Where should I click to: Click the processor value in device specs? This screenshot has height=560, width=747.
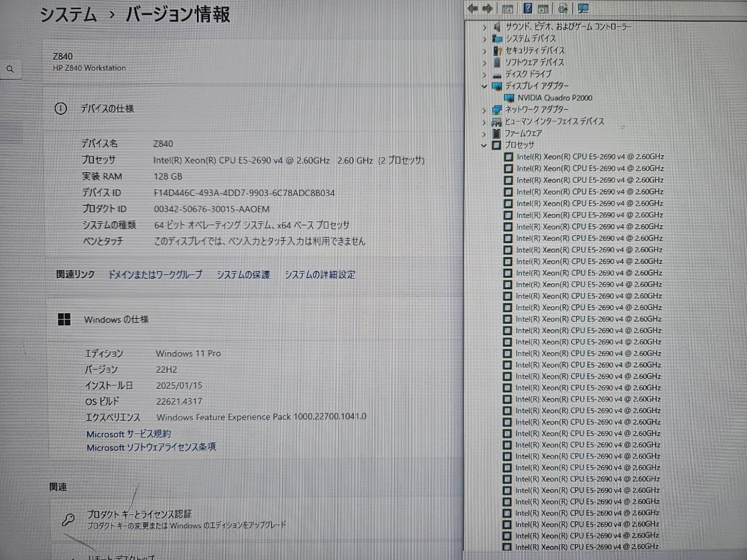pos(289,161)
